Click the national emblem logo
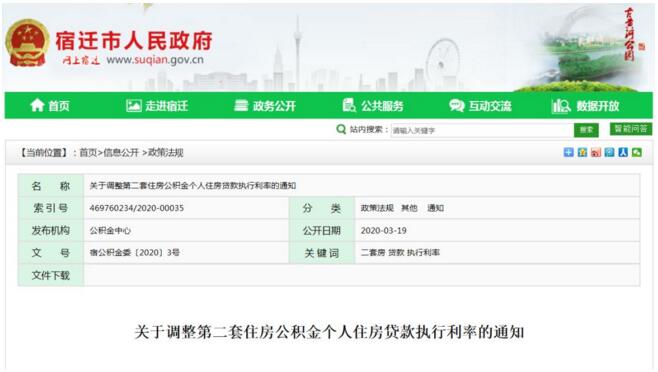Viewport: 658px width, 372px height. (x=26, y=43)
